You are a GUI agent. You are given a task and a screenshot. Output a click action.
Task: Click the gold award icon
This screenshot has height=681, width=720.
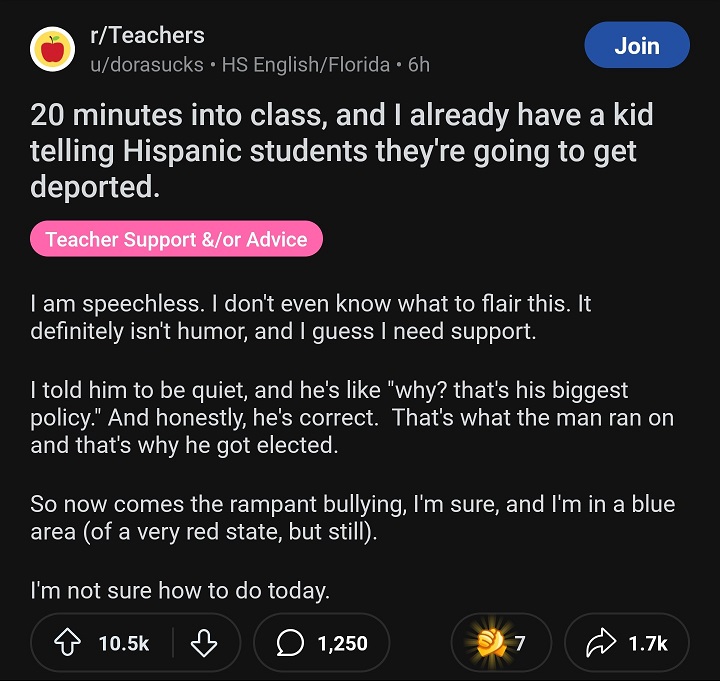tap(492, 643)
